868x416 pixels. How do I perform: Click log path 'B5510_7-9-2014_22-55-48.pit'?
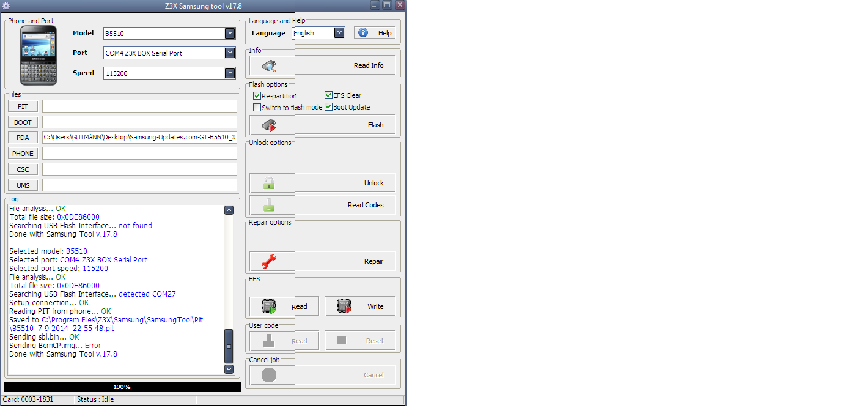(x=63, y=329)
